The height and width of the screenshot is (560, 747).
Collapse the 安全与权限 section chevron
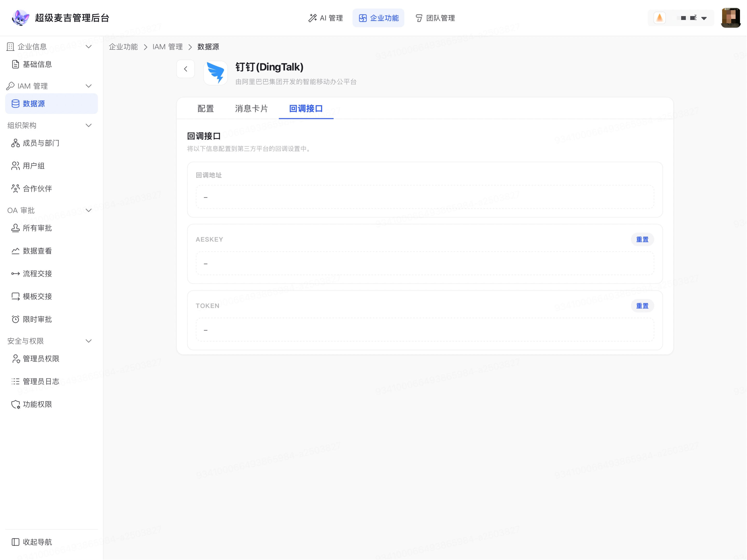click(88, 341)
